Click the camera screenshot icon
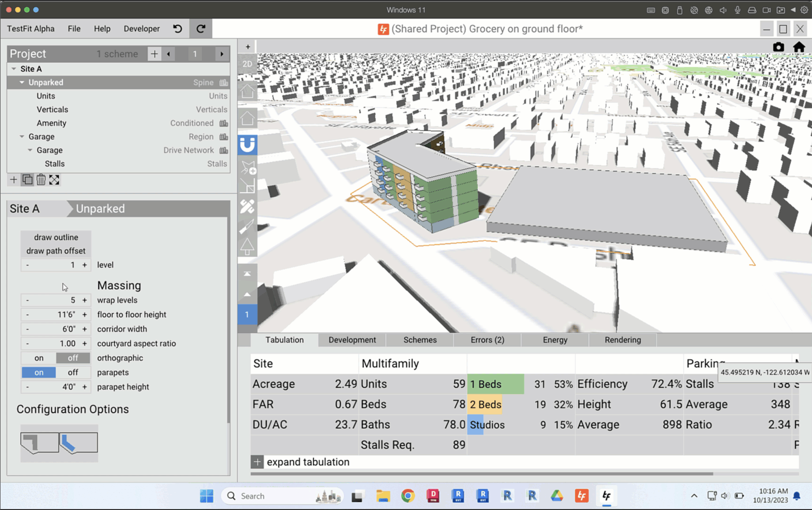Image resolution: width=812 pixels, height=510 pixels. click(778, 47)
